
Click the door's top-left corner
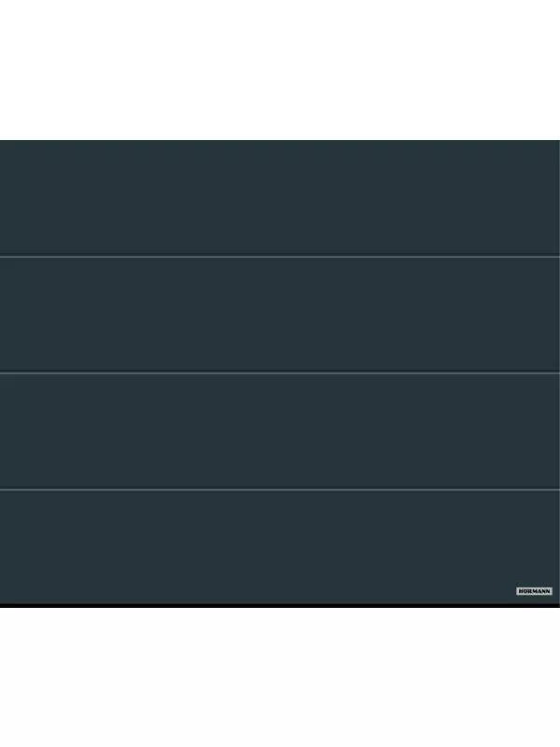click(x=2, y=142)
